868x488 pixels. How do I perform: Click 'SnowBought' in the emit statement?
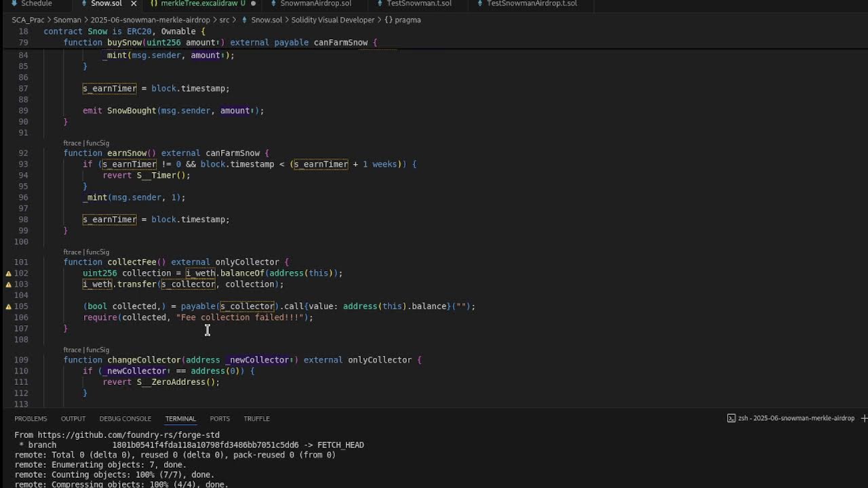coord(132,110)
